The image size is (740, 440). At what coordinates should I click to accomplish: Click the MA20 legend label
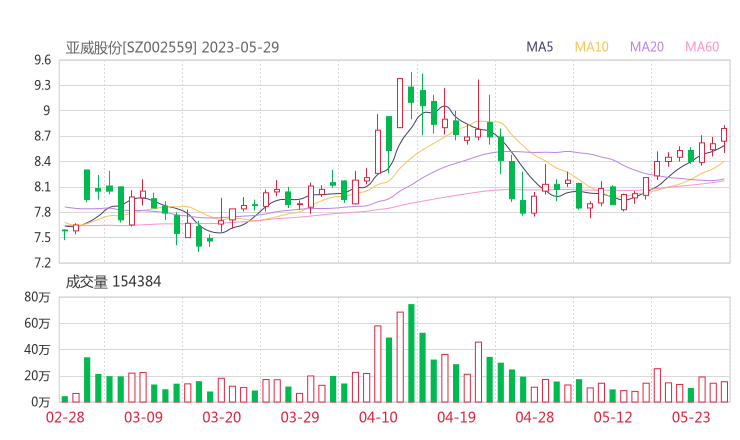click(647, 47)
